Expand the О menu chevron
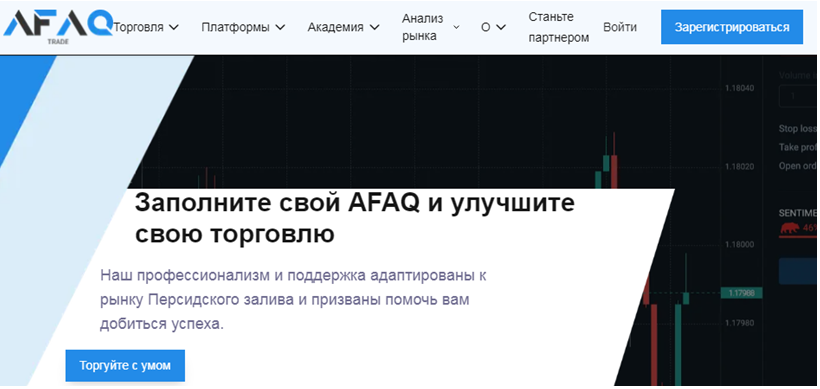 501,27
